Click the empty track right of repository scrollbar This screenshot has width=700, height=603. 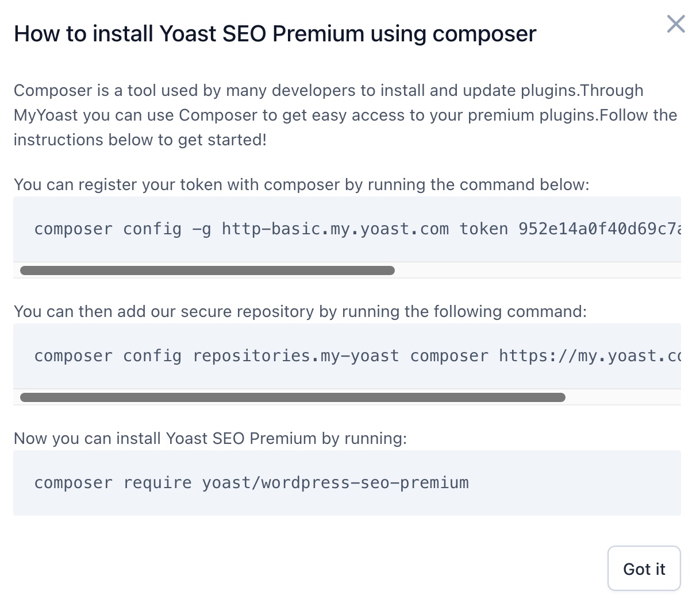click(623, 397)
